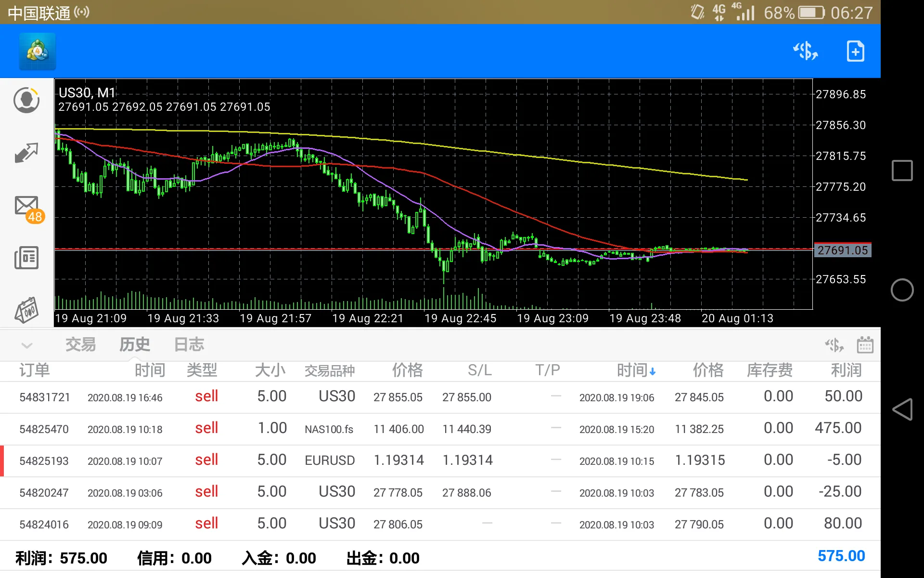
Task: Select order 54825470 NAS100.fs row
Action: click(x=440, y=429)
